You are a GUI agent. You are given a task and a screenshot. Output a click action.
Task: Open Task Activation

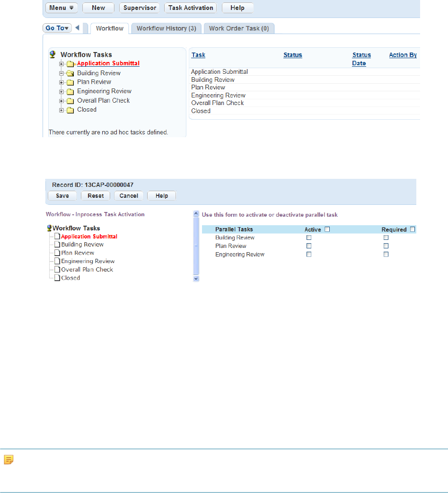(x=191, y=8)
